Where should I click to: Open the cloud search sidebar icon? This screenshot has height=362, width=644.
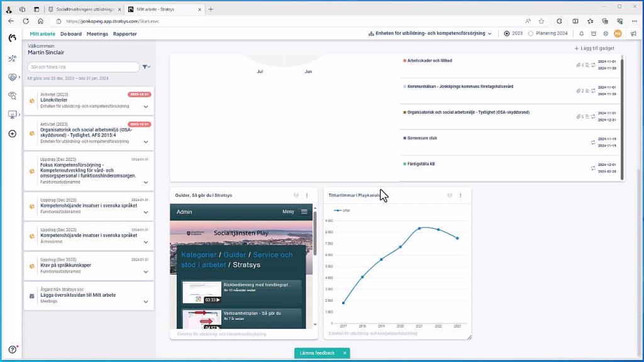click(13, 96)
